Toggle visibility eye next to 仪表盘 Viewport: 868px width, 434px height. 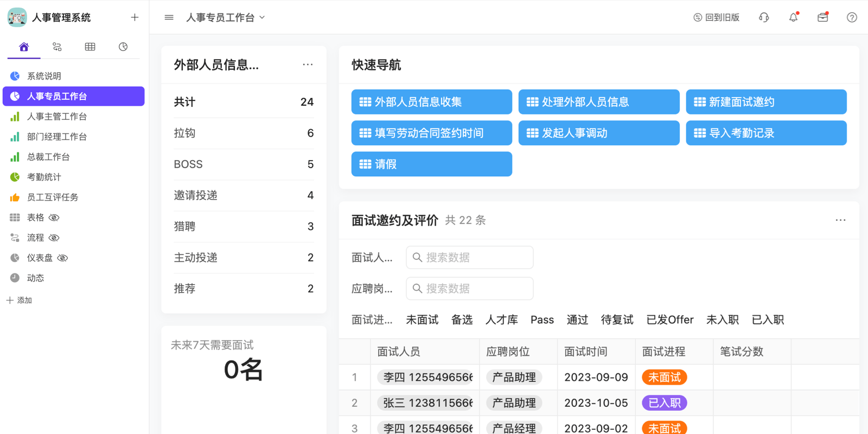63,258
